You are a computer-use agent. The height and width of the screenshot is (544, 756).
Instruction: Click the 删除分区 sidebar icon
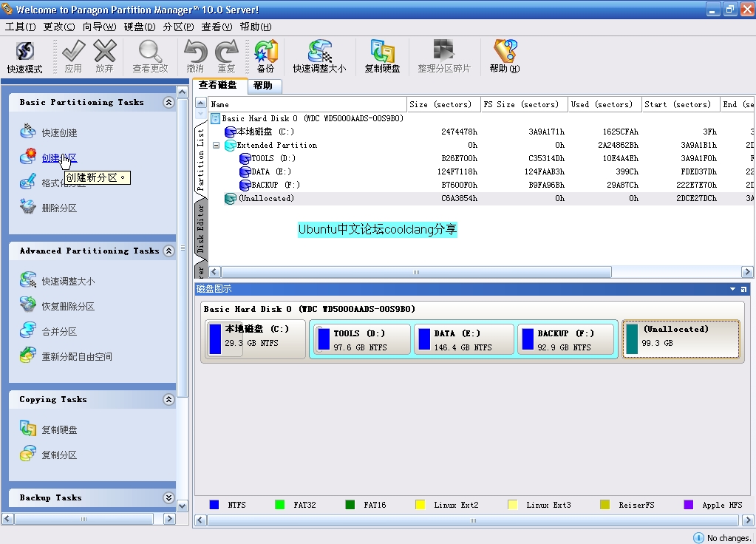tap(27, 207)
